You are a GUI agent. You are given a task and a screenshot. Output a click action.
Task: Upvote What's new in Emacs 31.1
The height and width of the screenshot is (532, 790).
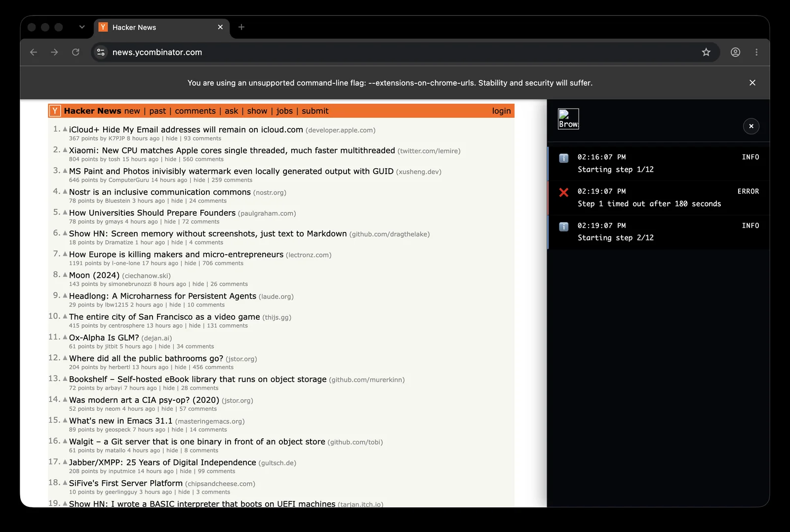[x=65, y=420]
